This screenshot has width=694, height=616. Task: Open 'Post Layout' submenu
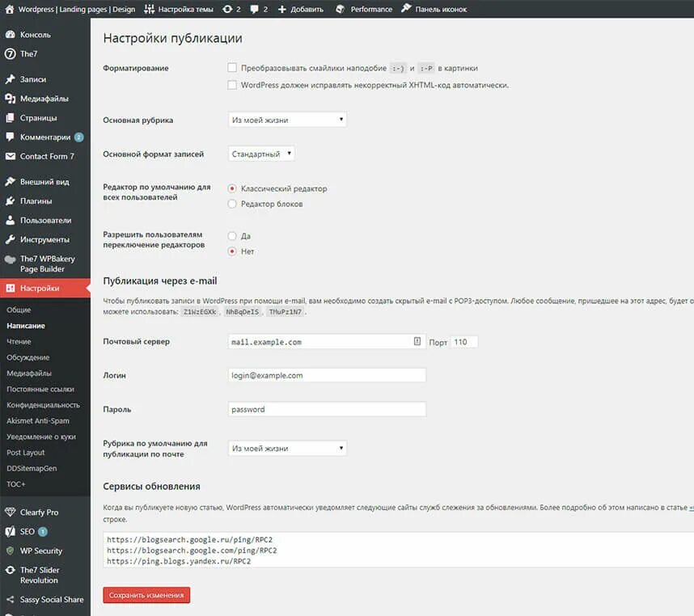tap(26, 453)
